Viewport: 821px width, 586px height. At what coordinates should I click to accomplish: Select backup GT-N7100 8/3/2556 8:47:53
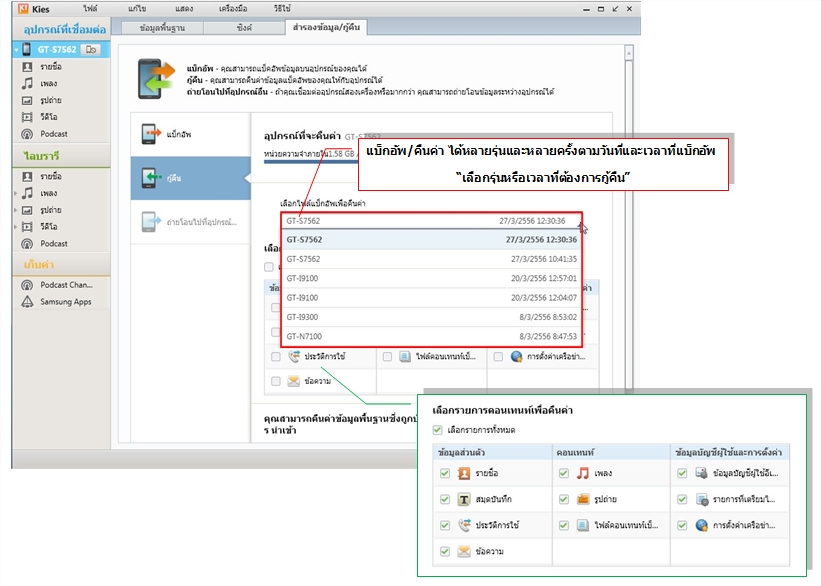431,336
